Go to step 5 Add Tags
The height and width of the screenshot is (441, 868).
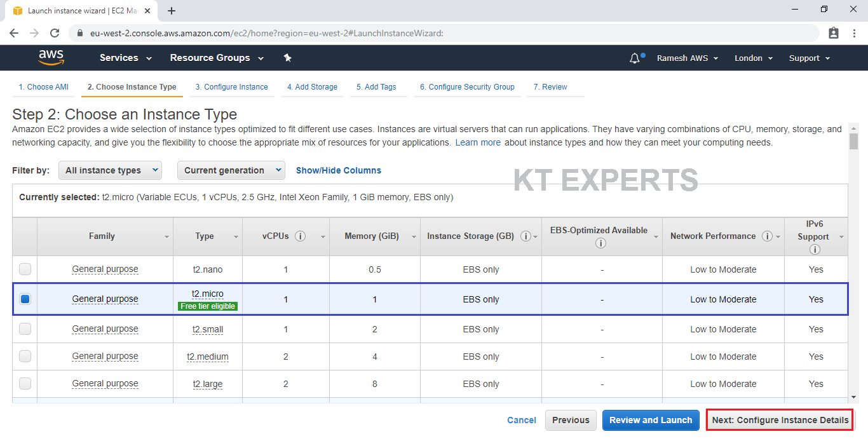[x=376, y=87]
